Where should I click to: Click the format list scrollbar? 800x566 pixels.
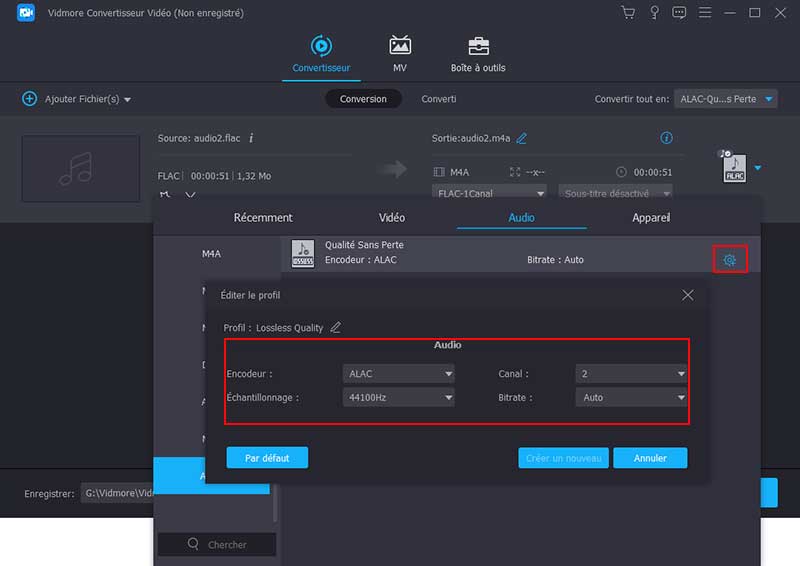pos(275,504)
